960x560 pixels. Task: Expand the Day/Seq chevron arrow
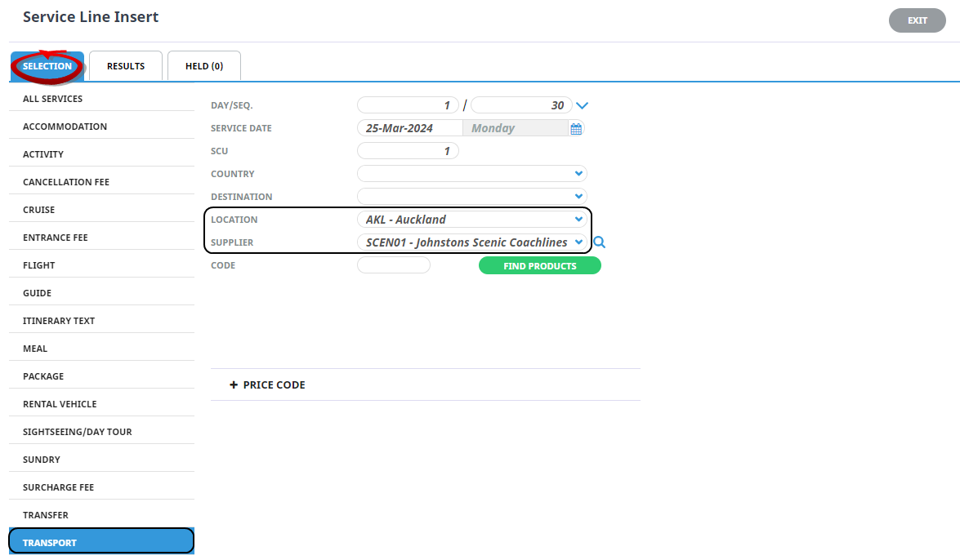pyautogui.click(x=583, y=105)
